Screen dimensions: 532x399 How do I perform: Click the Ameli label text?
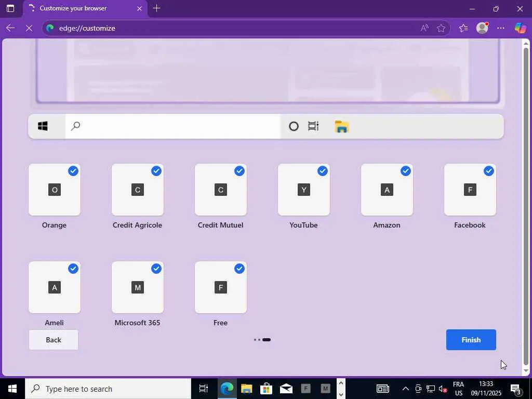click(x=54, y=323)
